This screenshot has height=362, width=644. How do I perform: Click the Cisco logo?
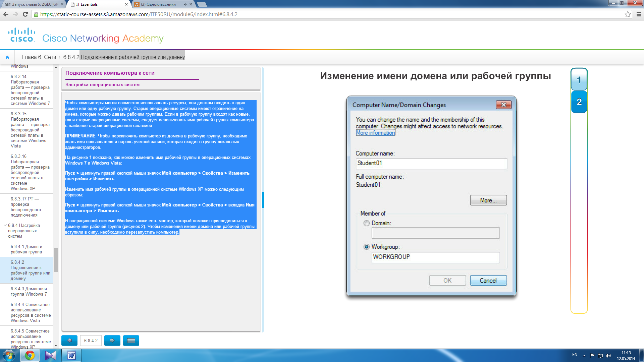[22, 35]
